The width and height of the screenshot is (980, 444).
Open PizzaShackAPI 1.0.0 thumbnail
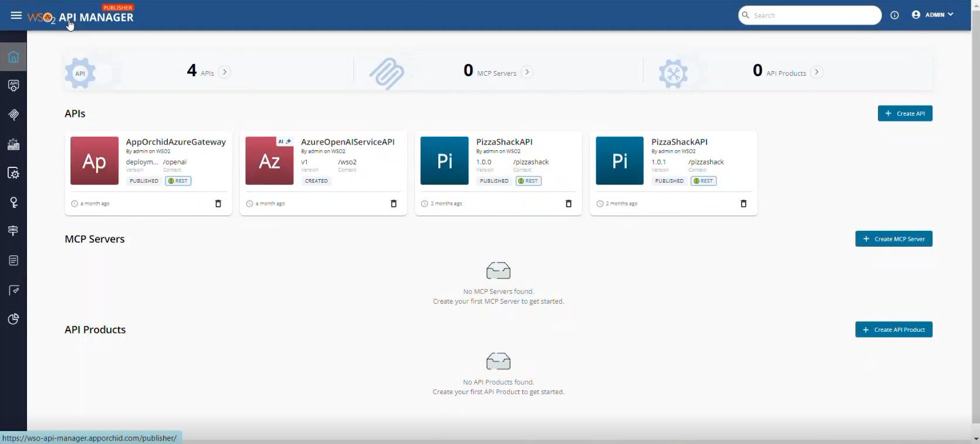click(x=444, y=161)
